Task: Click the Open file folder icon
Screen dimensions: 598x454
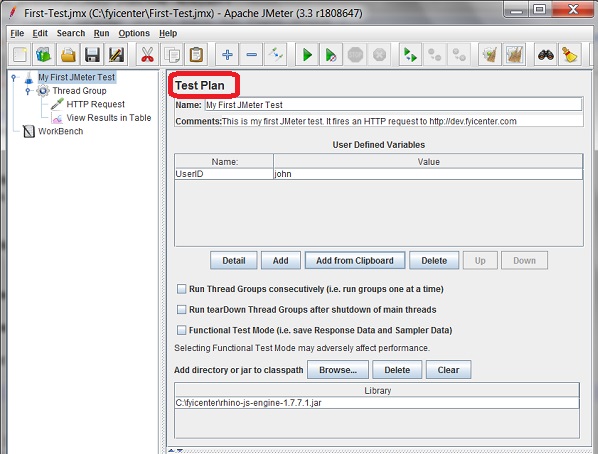Action: click(x=68, y=55)
